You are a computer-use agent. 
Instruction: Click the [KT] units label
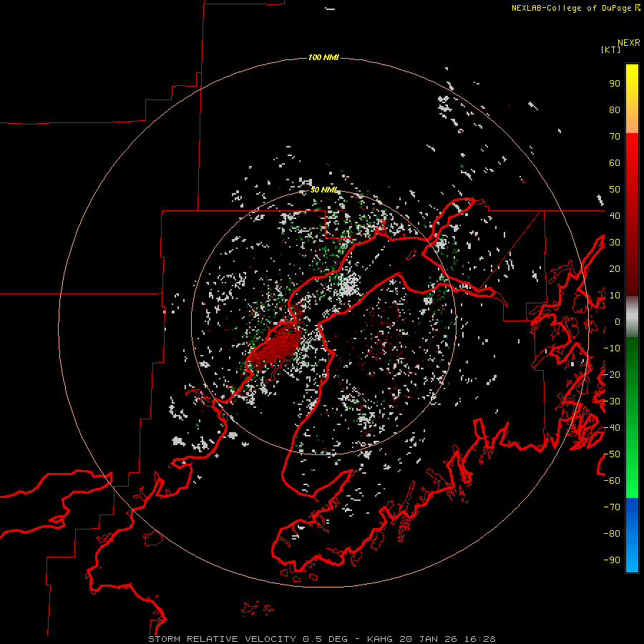click(610, 49)
